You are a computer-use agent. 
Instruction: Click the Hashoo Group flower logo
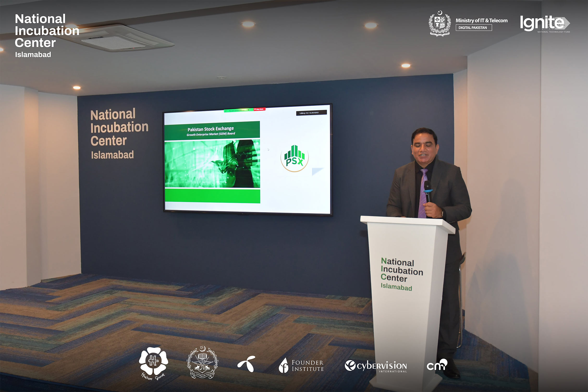coord(153,363)
